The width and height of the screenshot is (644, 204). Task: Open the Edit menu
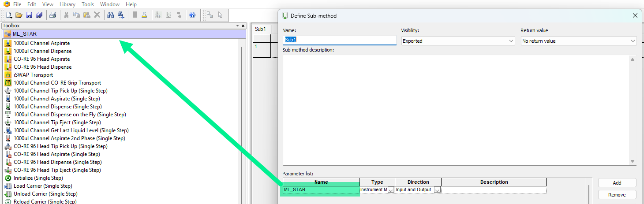32,4
